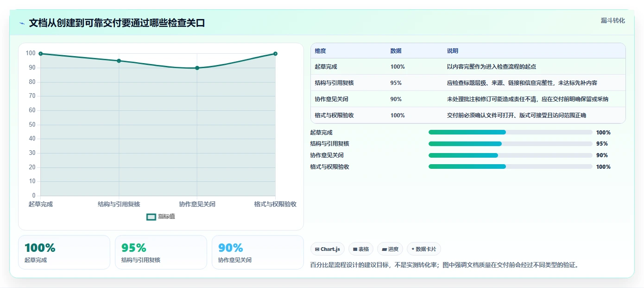The width and height of the screenshot is (644, 288).
Task: Open the 100% 起草完成 stat card
Action: pos(64,252)
